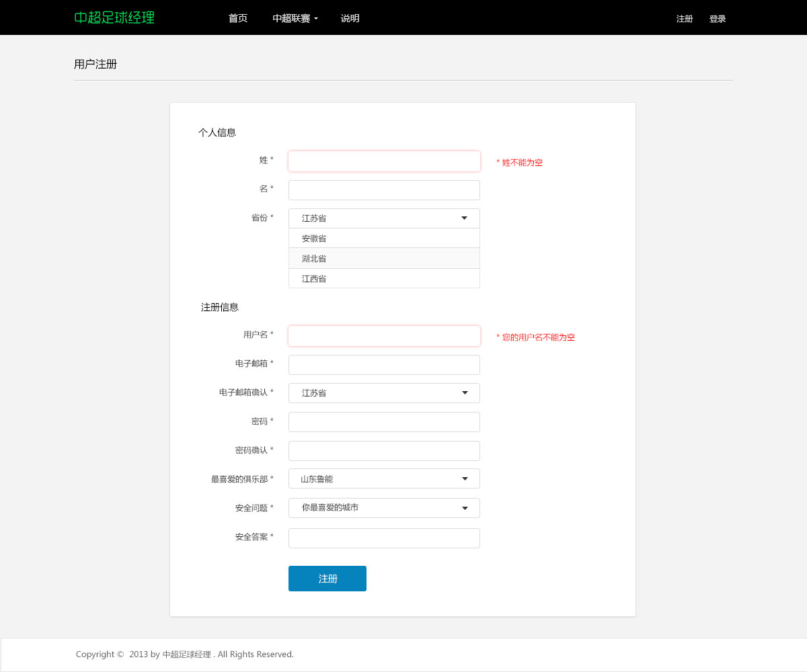Choose 江西省 in the province list
Viewport: 807px width, 672px height.
pos(384,278)
